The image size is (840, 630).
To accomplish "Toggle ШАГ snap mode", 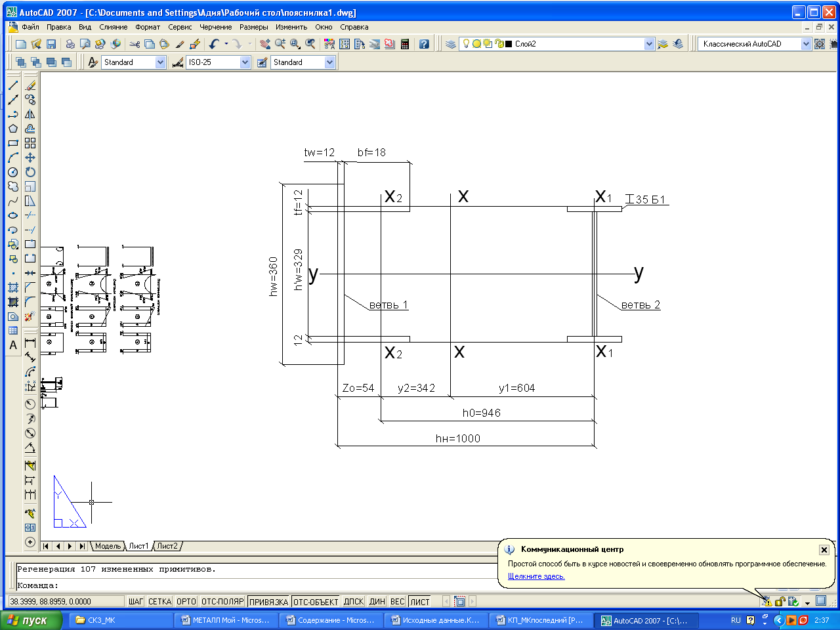I will click(x=136, y=602).
